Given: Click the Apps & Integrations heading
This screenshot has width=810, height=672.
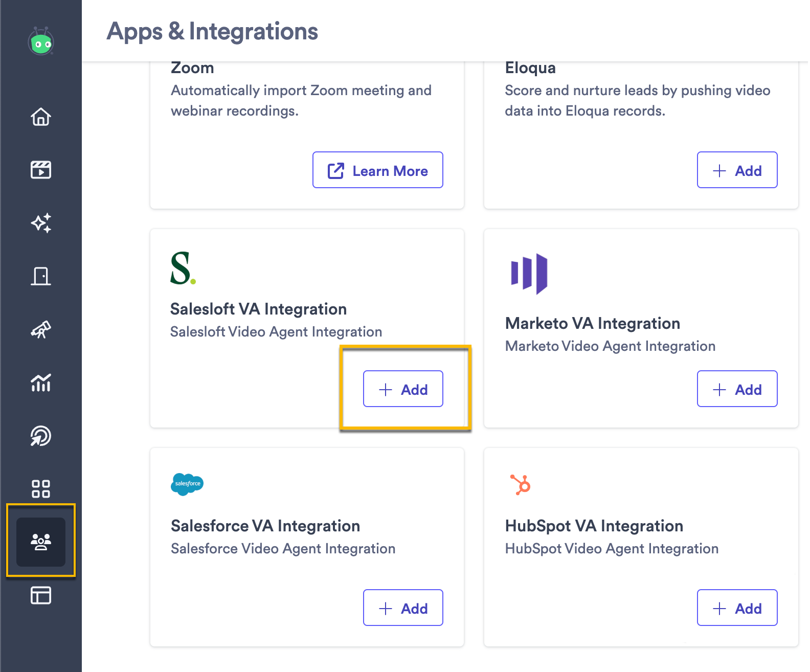Looking at the screenshot, I should click(212, 32).
